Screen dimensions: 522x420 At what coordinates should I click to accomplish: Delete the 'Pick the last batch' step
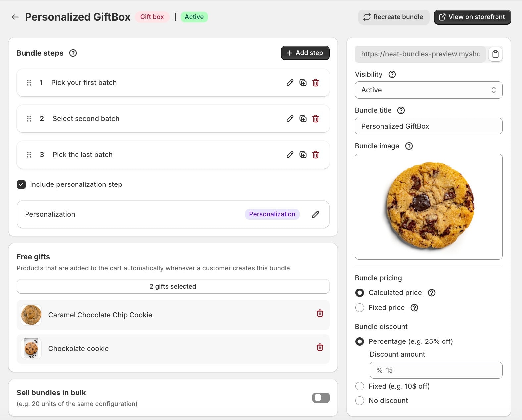point(316,155)
